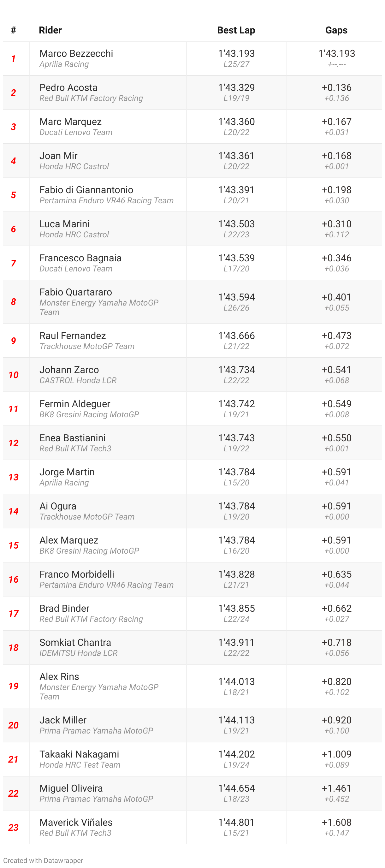Viewport: 385px width, 868px height.
Task: Select the Marco Bezzecchi rider name
Action: tap(76, 54)
